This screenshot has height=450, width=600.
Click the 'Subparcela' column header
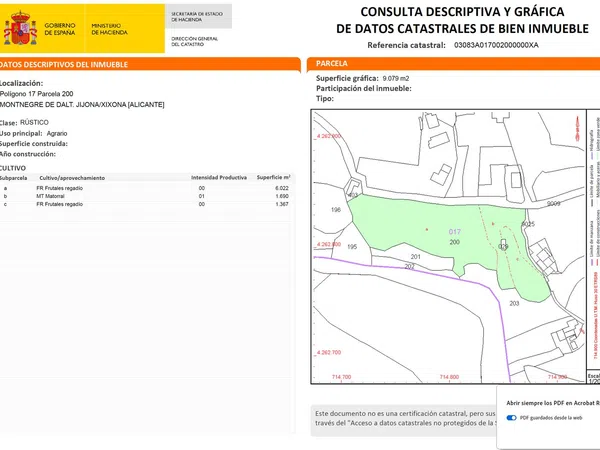pyautogui.click(x=13, y=178)
